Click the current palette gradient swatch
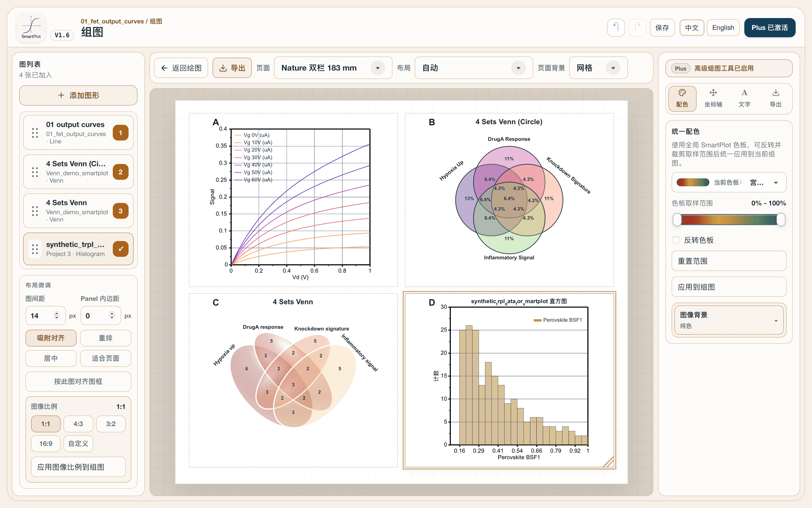This screenshot has height=508, width=812. coord(693,182)
